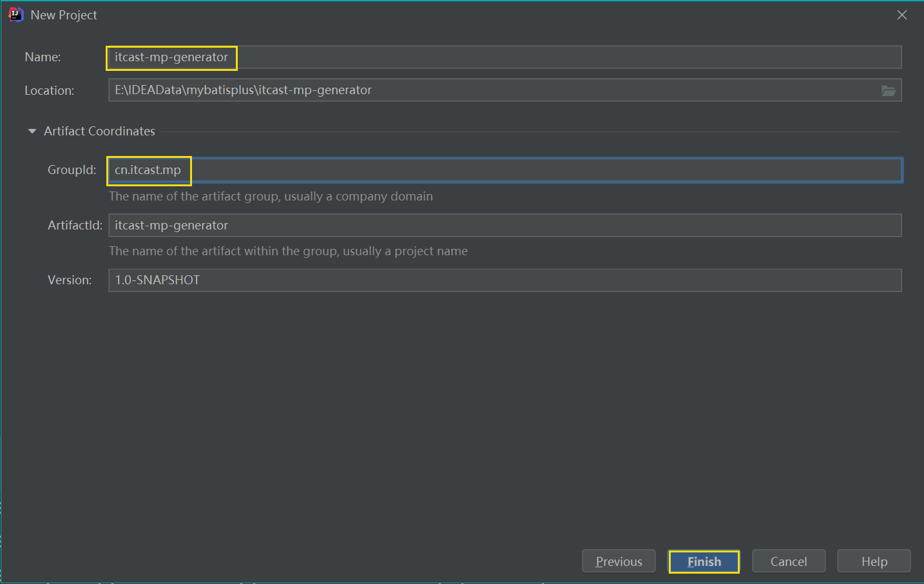The height and width of the screenshot is (584, 924).
Task: Close the New Project window
Action: pyautogui.click(x=902, y=15)
